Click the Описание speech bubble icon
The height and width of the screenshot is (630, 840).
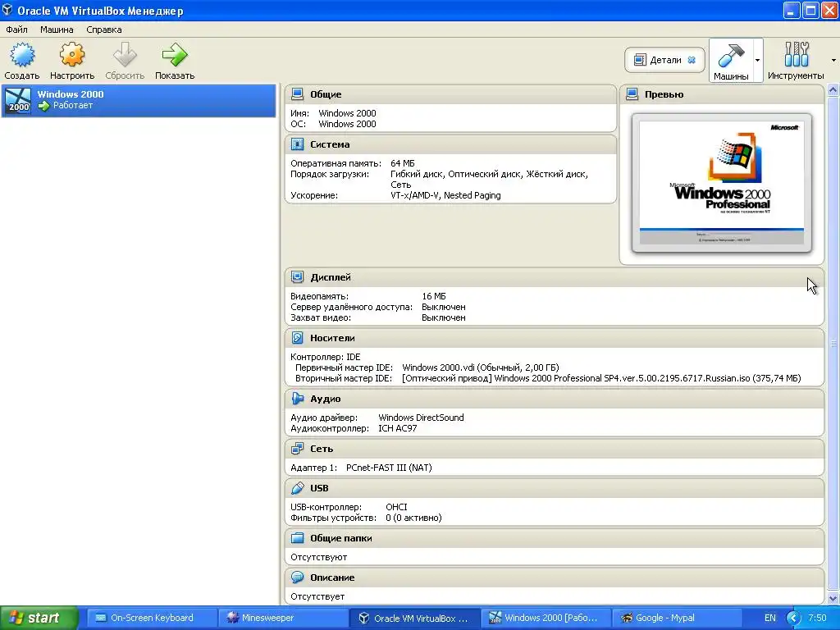pos(297,577)
